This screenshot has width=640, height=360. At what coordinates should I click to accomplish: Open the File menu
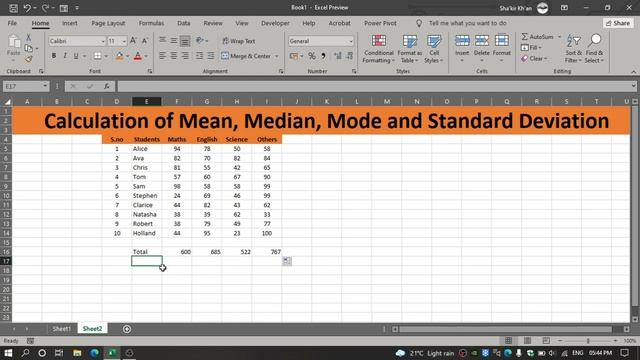(12, 23)
